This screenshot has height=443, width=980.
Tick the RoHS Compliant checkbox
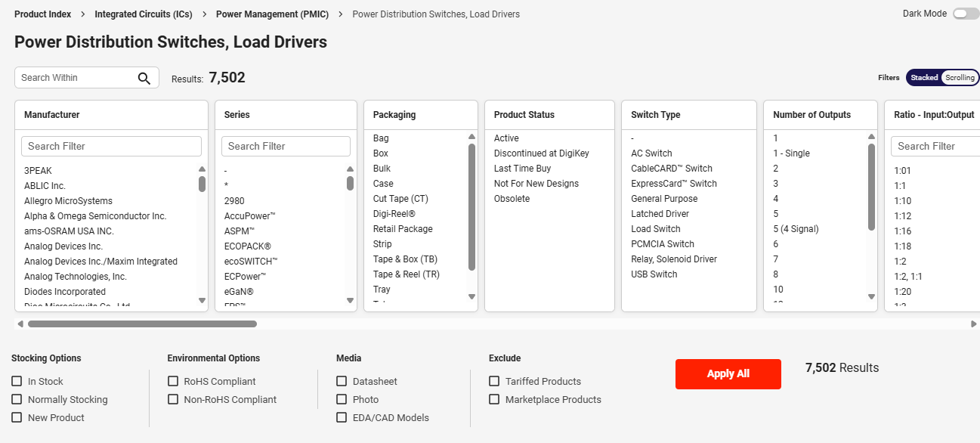pyautogui.click(x=173, y=382)
